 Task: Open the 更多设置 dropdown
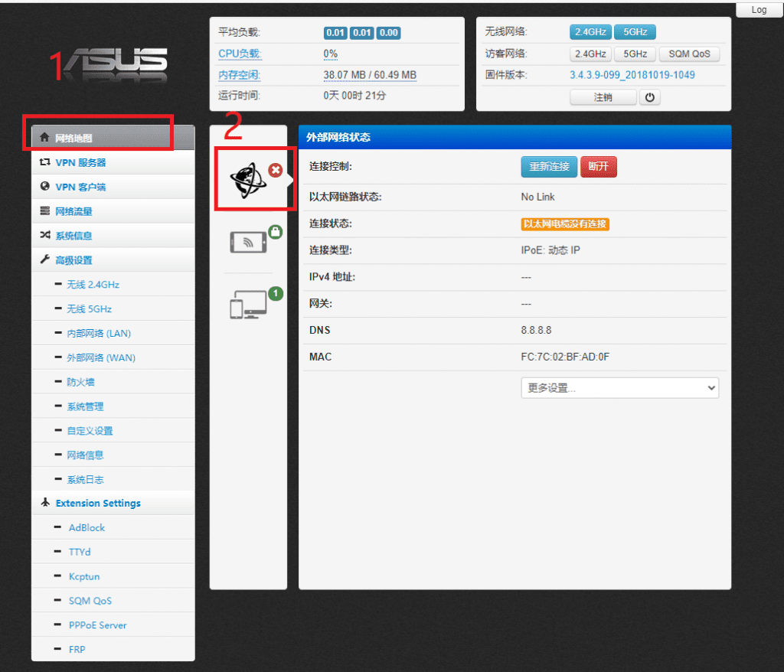[619, 388]
